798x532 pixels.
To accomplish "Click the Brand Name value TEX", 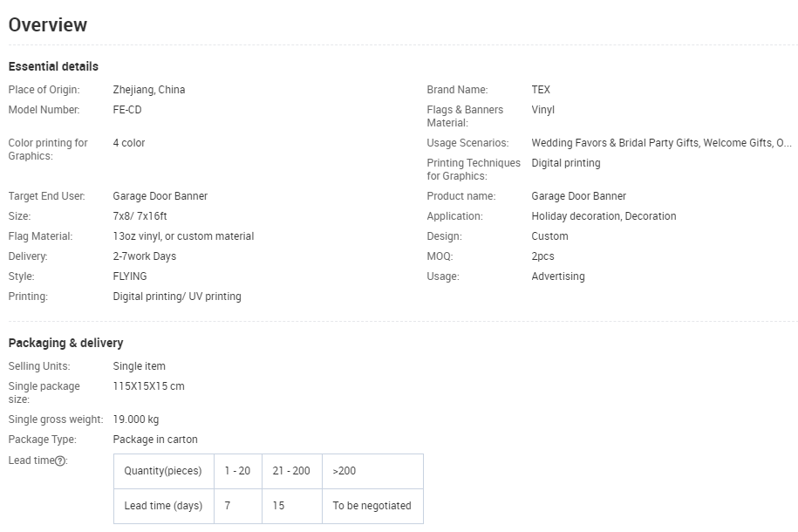I will [541, 90].
